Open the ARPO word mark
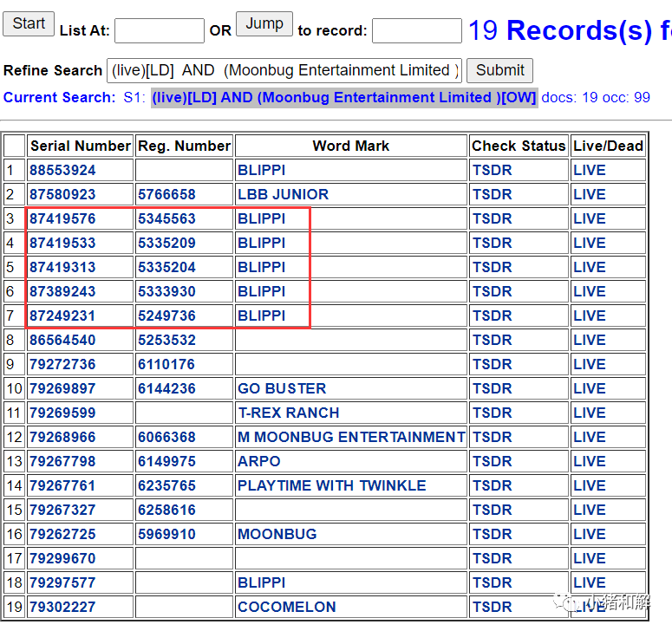 pyautogui.click(x=259, y=461)
